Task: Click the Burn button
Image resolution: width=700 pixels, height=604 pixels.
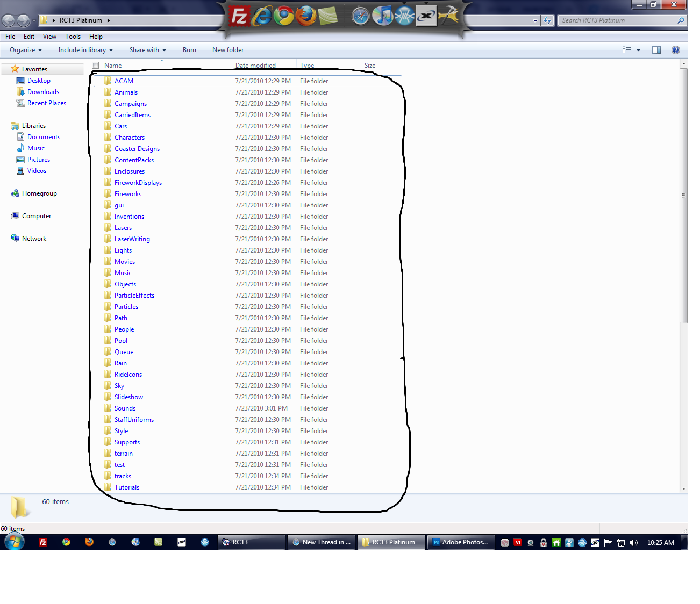Action: [189, 50]
